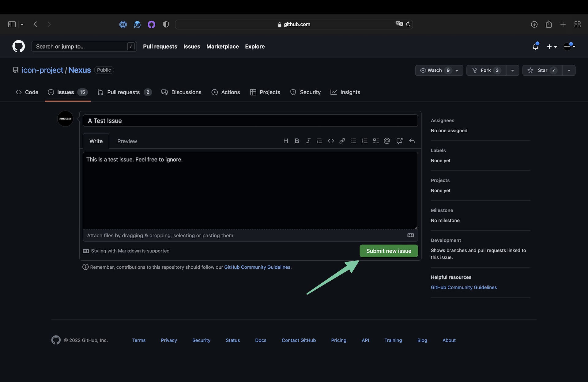This screenshot has width=588, height=382.
Task: Open the user avatar menu
Action: pyautogui.click(x=569, y=46)
